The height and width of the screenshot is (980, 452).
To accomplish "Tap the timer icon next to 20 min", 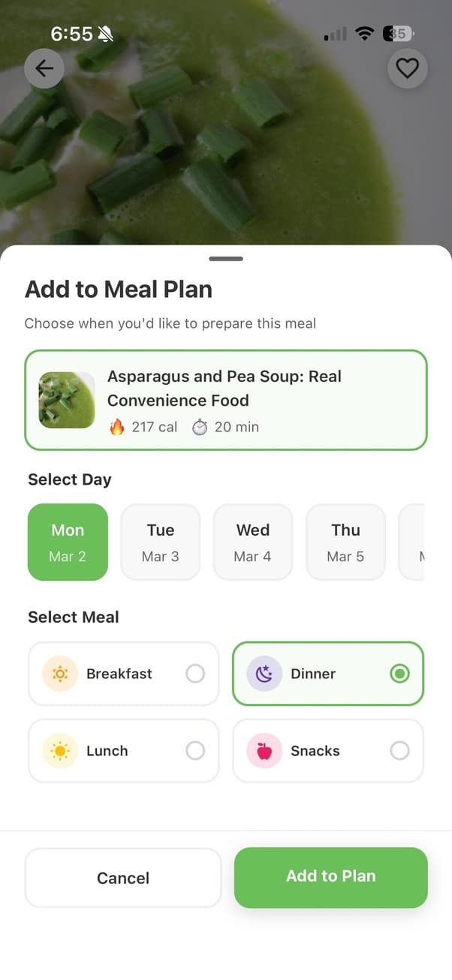I will (199, 427).
